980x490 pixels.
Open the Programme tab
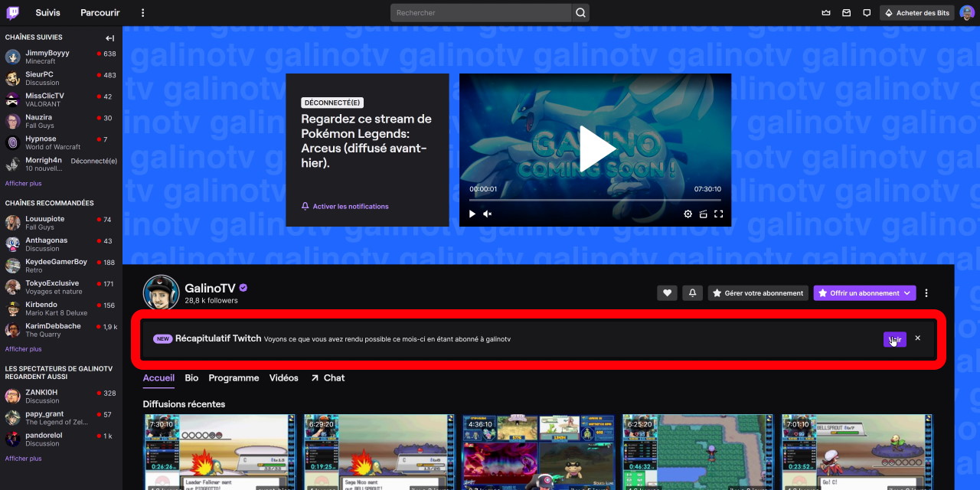[234, 378]
